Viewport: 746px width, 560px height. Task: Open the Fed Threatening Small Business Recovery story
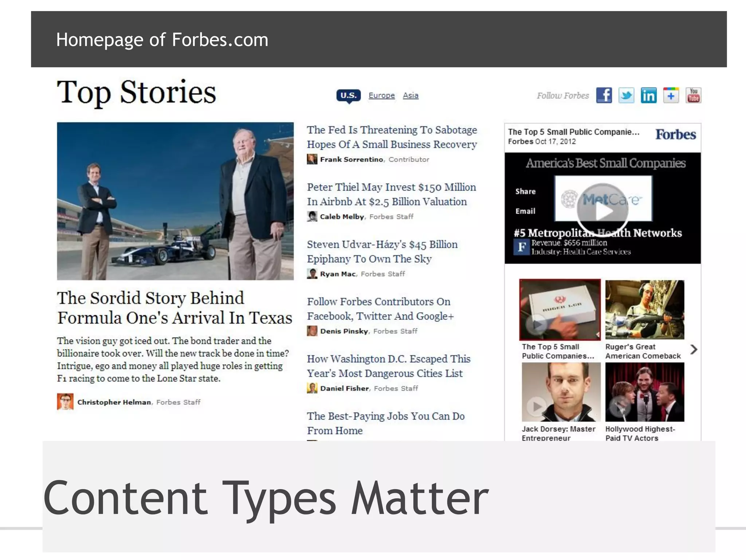(x=392, y=137)
